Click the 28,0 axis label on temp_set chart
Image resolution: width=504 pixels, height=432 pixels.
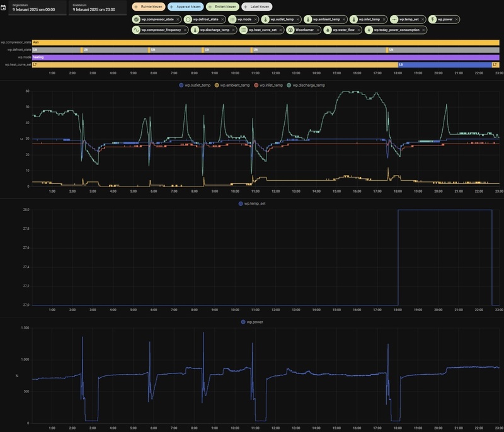coord(26,210)
